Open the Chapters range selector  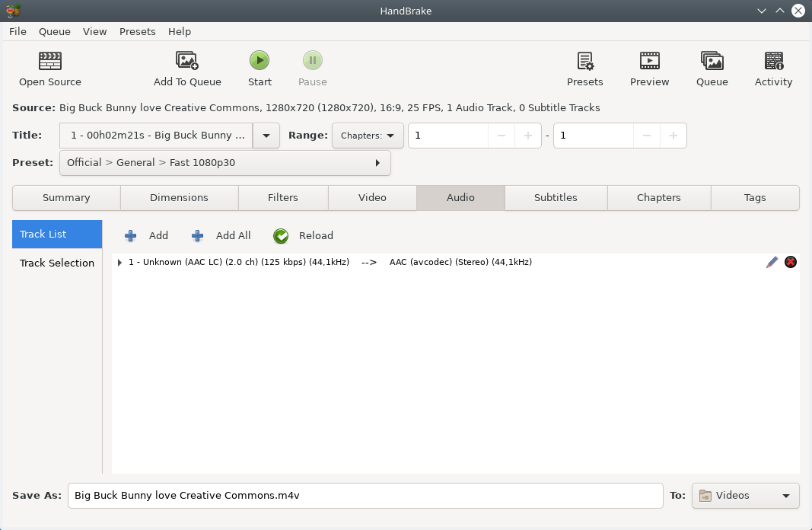[368, 135]
